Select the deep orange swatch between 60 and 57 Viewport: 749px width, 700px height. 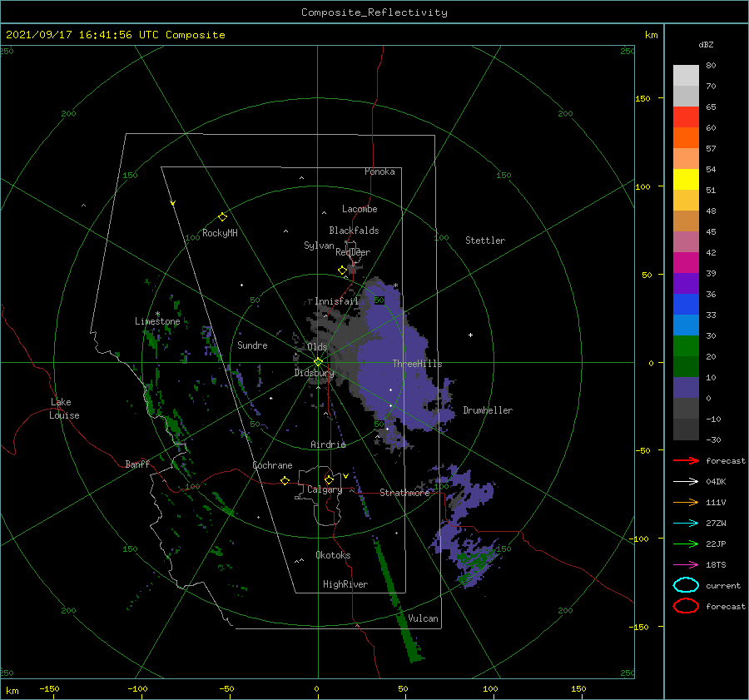tap(686, 137)
